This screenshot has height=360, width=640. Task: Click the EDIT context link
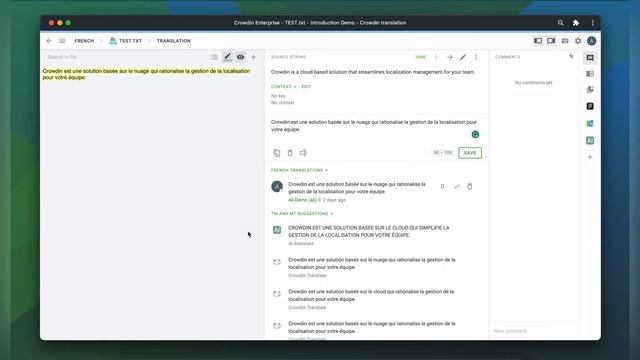pyautogui.click(x=306, y=87)
